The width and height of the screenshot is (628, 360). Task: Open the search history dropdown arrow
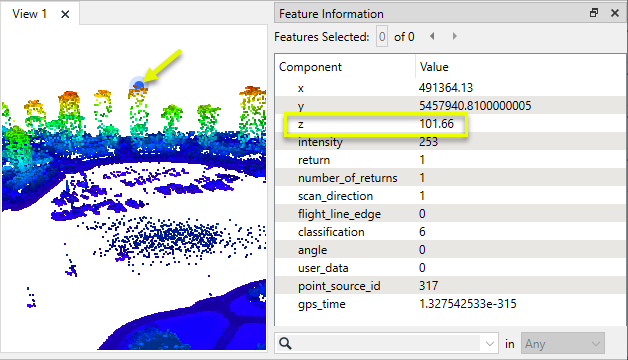coord(489,344)
